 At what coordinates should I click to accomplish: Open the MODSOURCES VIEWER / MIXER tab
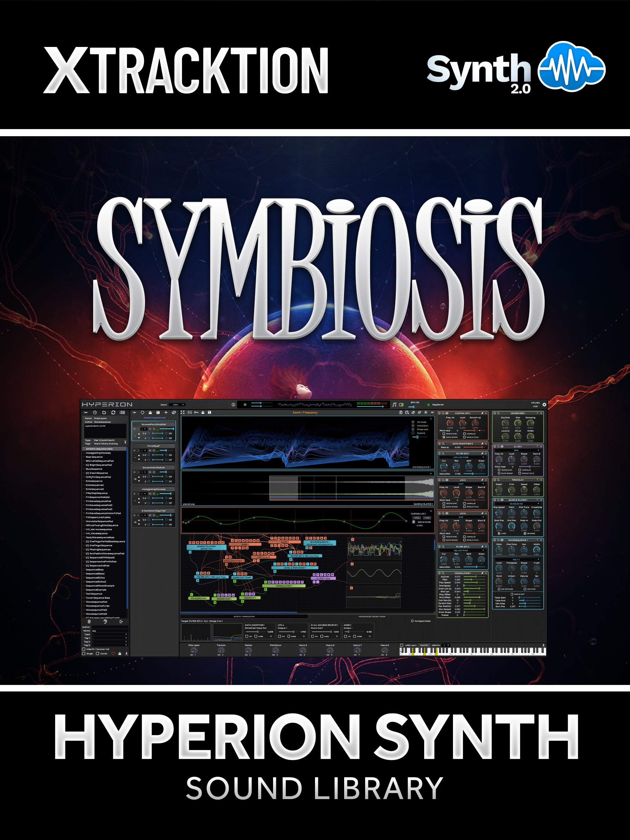tap(372, 616)
